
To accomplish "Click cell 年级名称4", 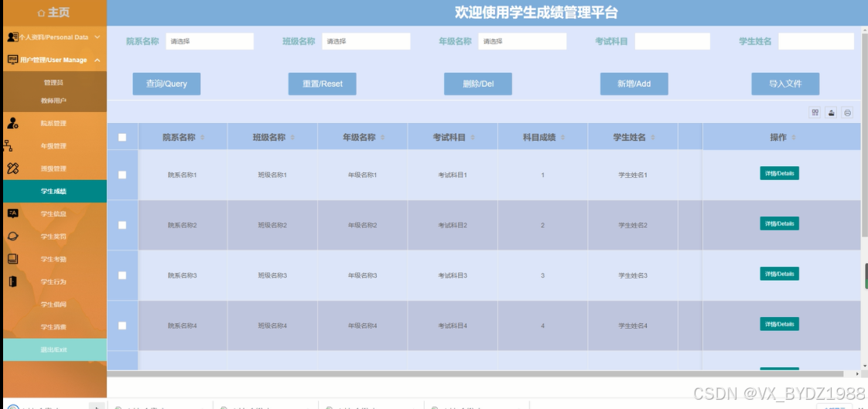I will (363, 326).
